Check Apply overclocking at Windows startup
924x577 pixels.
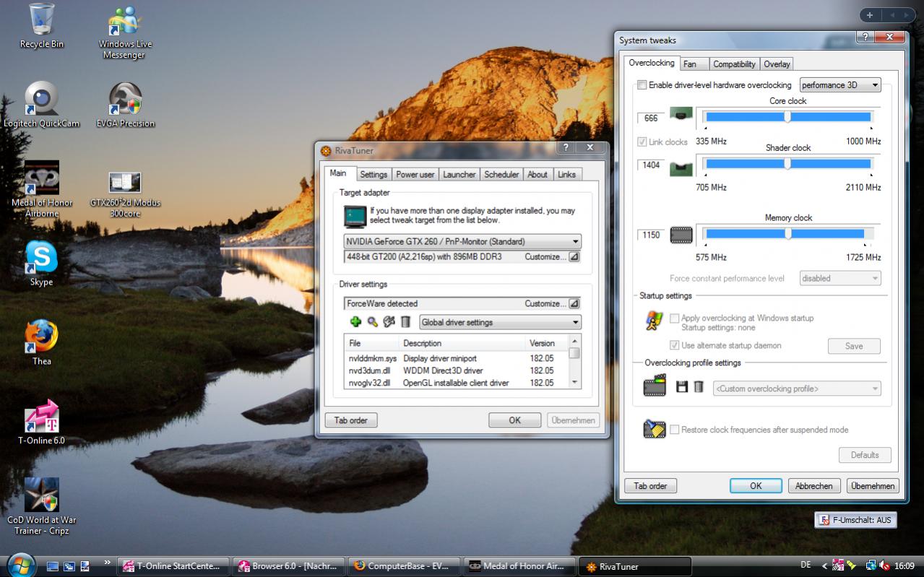point(675,318)
